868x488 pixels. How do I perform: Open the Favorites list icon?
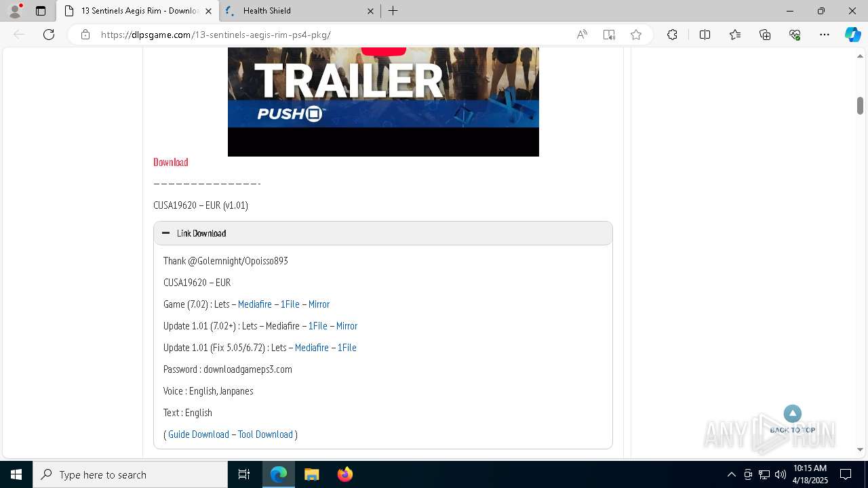pyautogui.click(x=735, y=35)
